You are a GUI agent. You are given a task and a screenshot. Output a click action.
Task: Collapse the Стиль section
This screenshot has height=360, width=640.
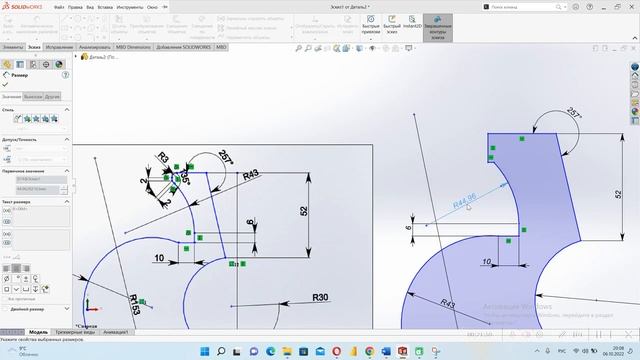point(67,110)
